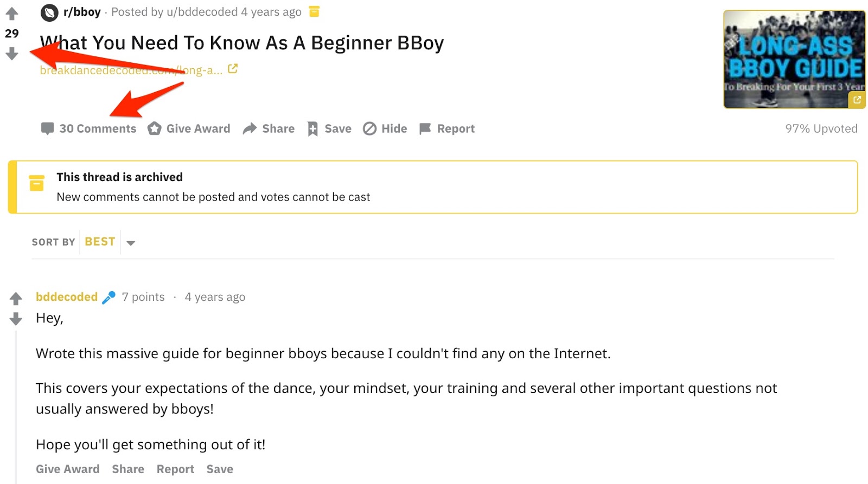Toggle Give Award on the post

click(x=155, y=128)
